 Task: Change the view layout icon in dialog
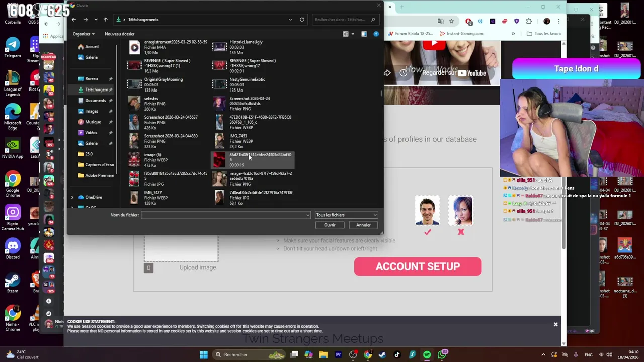click(346, 34)
